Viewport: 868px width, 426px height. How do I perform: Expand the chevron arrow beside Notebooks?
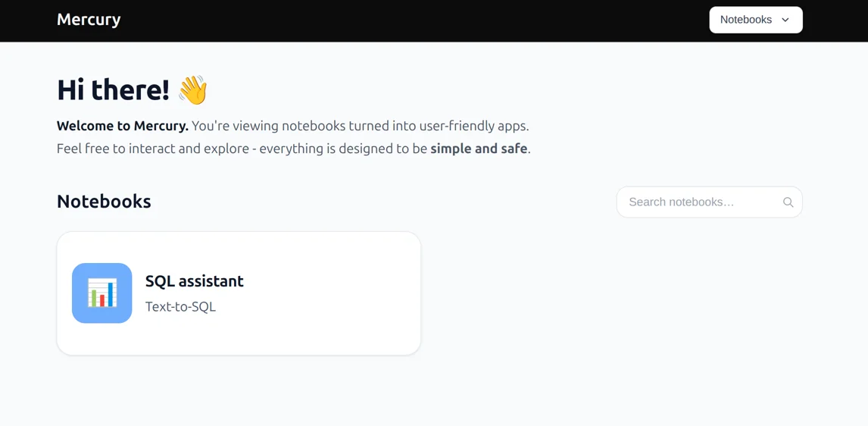(785, 20)
